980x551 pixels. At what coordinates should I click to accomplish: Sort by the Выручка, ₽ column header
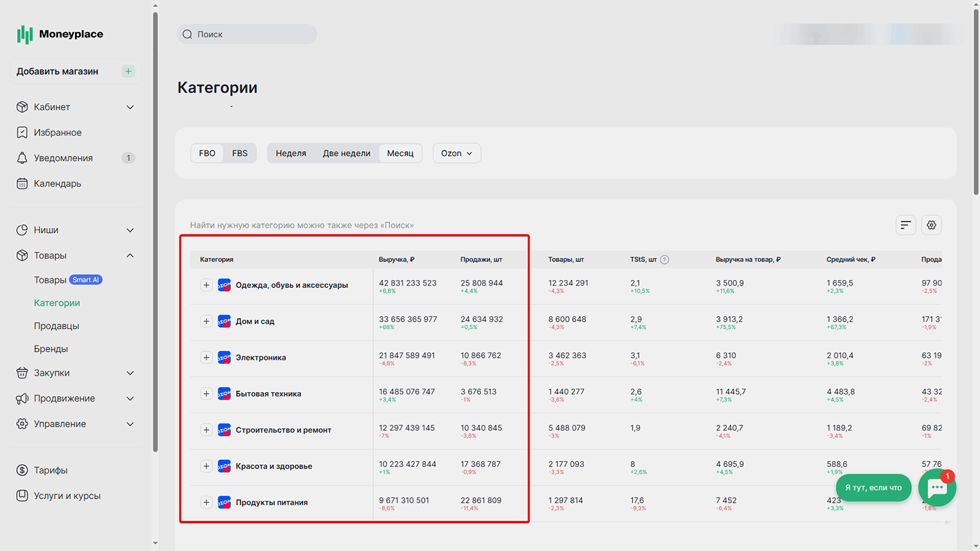[396, 260]
